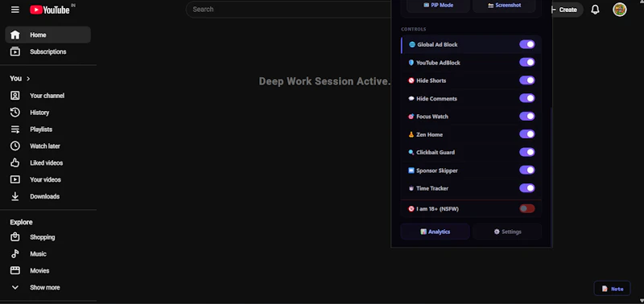The height and width of the screenshot is (304, 644).
Task: Click the Time Tracker alarm clock icon
Action: point(411,188)
